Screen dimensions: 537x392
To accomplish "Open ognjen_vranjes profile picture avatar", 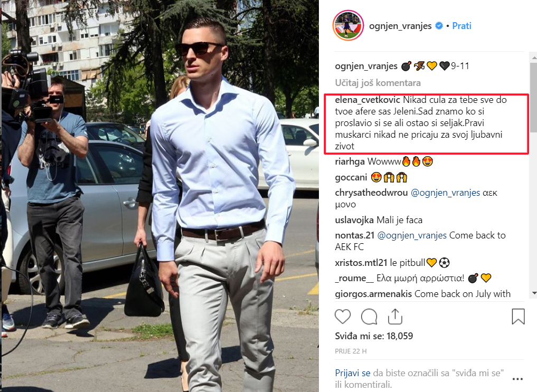I will [x=348, y=25].
